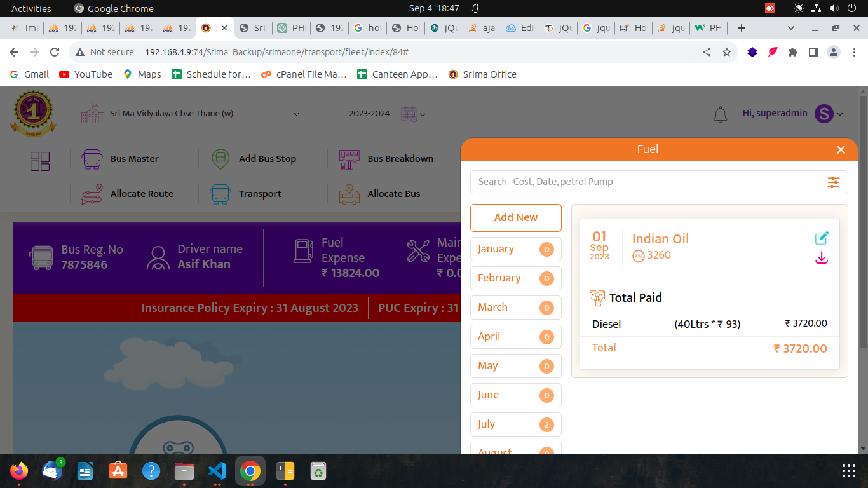Open Chrome three-dot menu
The image size is (868, 488).
[853, 52]
